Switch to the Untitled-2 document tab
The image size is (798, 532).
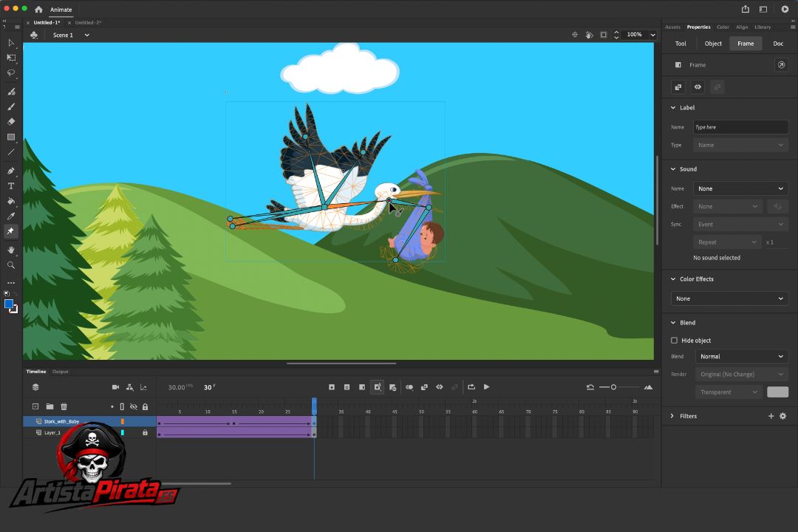88,22
